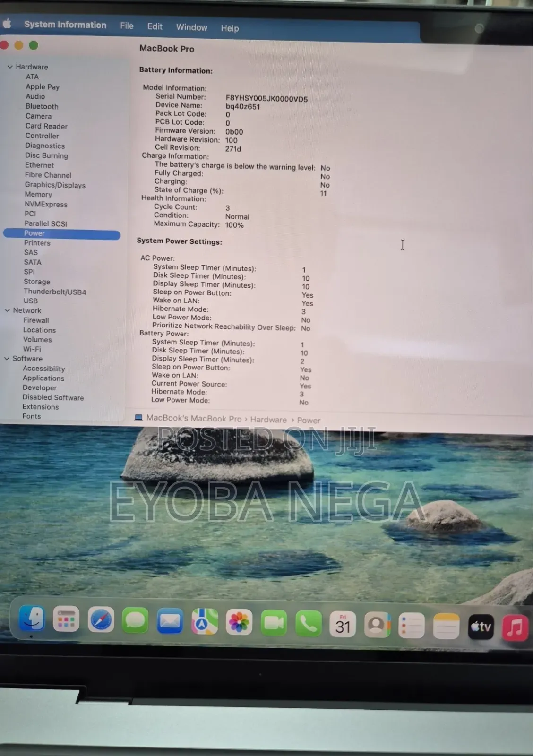The width and height of the screenshot is (533, 756).
Task: Select Fonts in the sidebar
Action: tap(32, 416)
